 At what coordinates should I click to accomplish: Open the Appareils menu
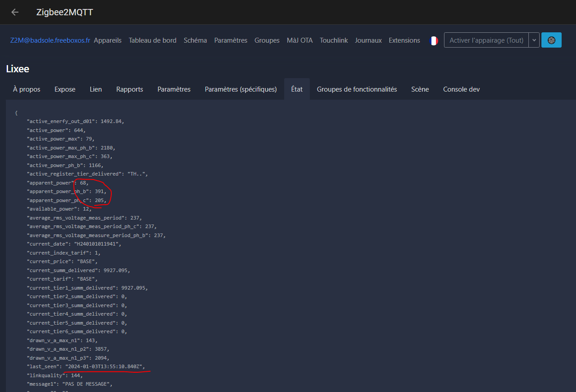pos(108,40)
